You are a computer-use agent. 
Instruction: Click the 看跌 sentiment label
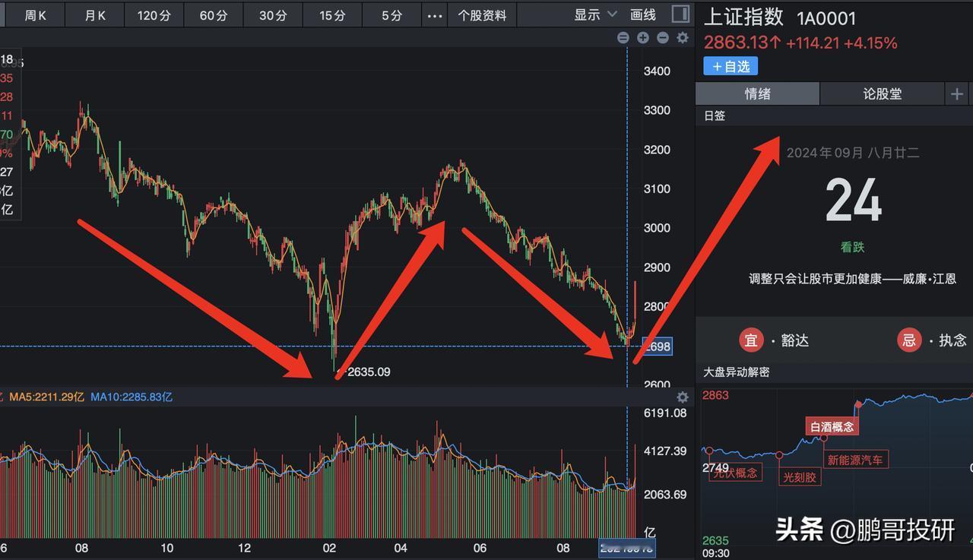pos(852,247)
